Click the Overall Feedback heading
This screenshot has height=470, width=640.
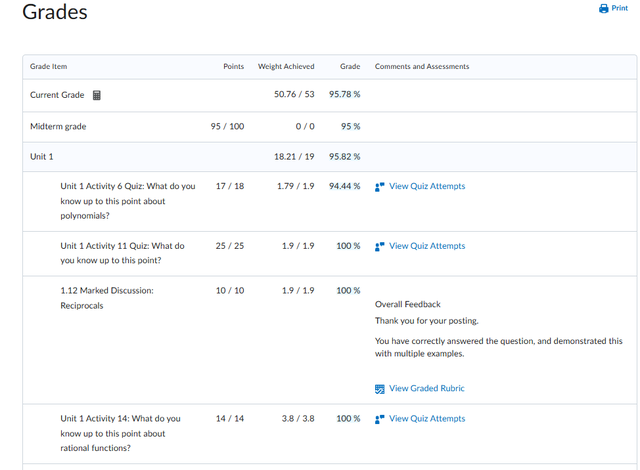coord(408,304)
